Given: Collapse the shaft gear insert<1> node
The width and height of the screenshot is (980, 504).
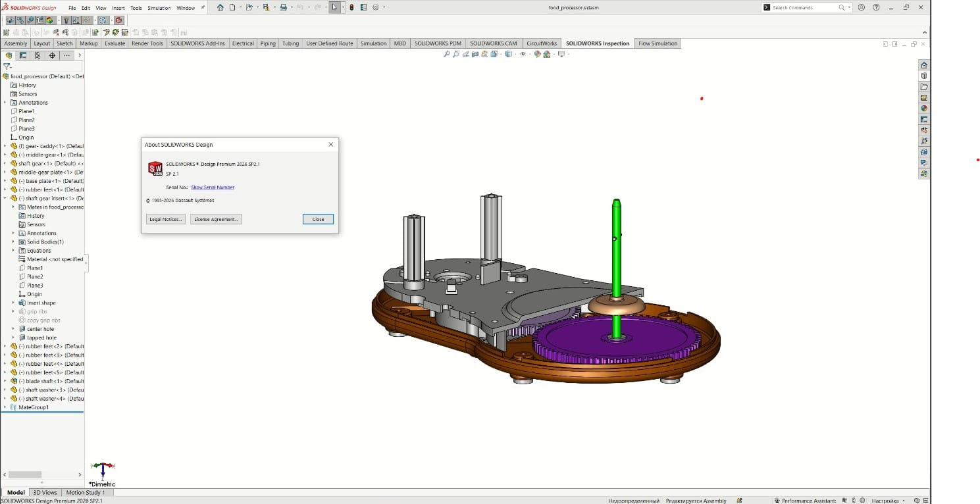Looking at the screenshot, I should pos(5,198).
